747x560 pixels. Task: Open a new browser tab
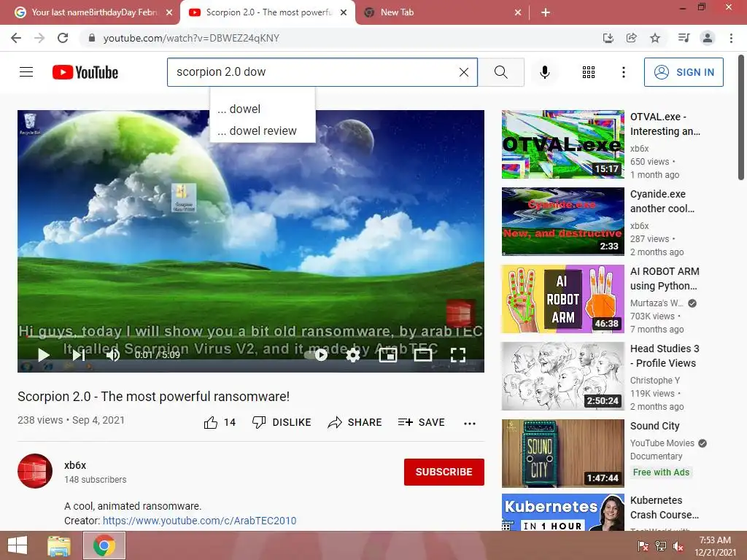coord(546,12)
